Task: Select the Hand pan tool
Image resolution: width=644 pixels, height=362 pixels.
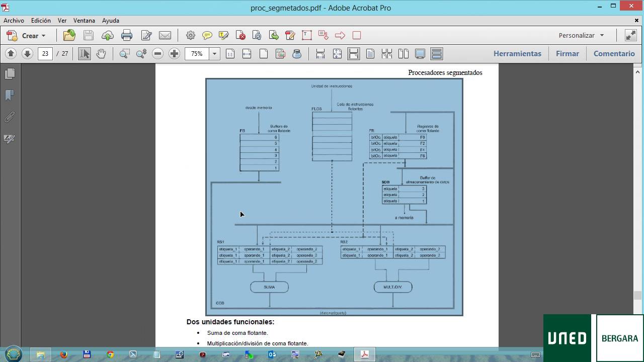Action: [x=101, y=53]
